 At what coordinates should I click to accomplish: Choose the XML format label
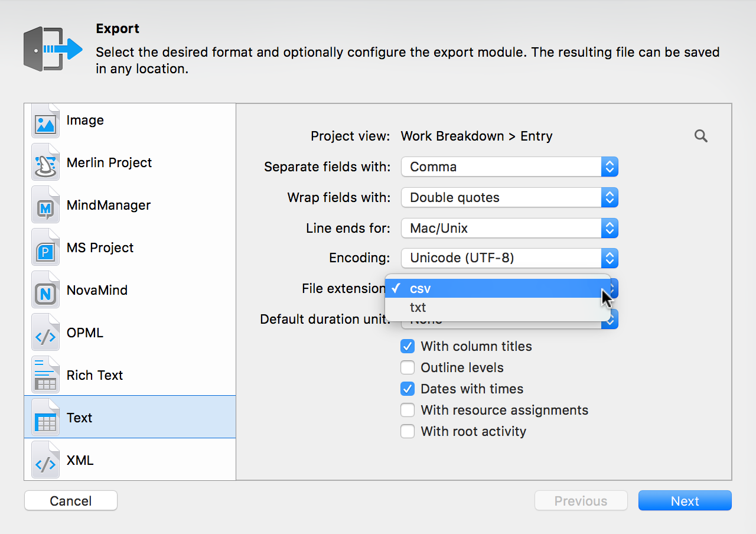[80, 460]
